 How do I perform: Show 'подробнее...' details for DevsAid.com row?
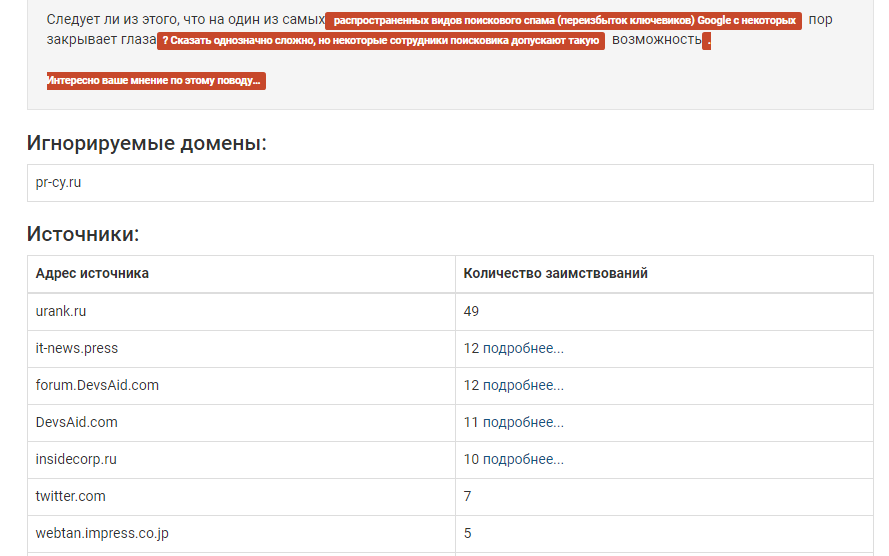(523, 422)
